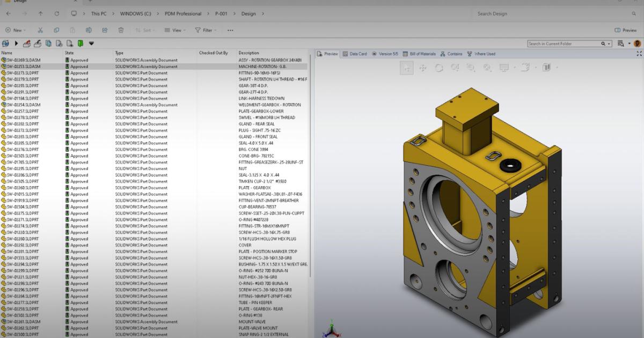Open the New item dropdown
This screenshot has height=338, width=644.
point(16,30)
